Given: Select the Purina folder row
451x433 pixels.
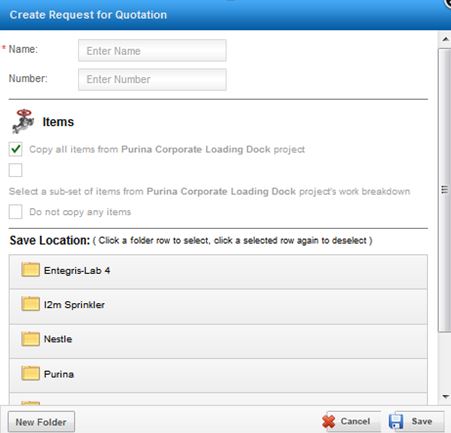Looking at the screenshot, I should [218, 376].
